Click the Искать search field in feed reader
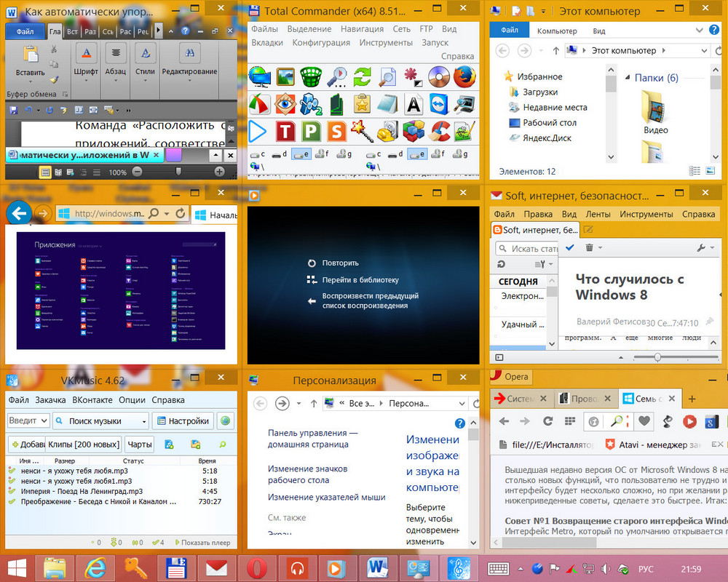 click(527, 248)
